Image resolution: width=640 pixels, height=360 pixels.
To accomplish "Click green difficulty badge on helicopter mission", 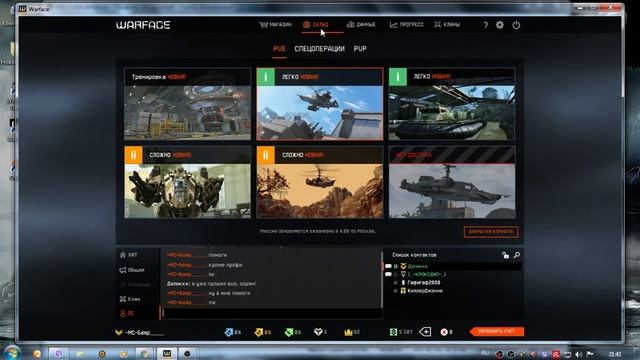I will coord(266,77).
